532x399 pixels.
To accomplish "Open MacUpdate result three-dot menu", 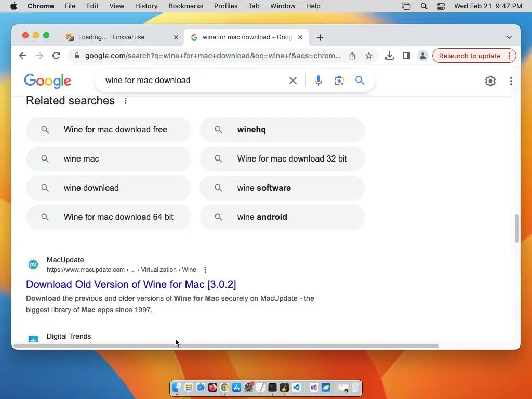I will point(205,270).
